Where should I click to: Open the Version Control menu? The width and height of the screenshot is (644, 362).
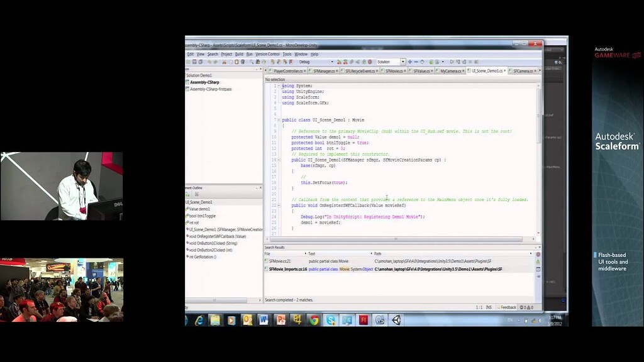tap(267, 54)
